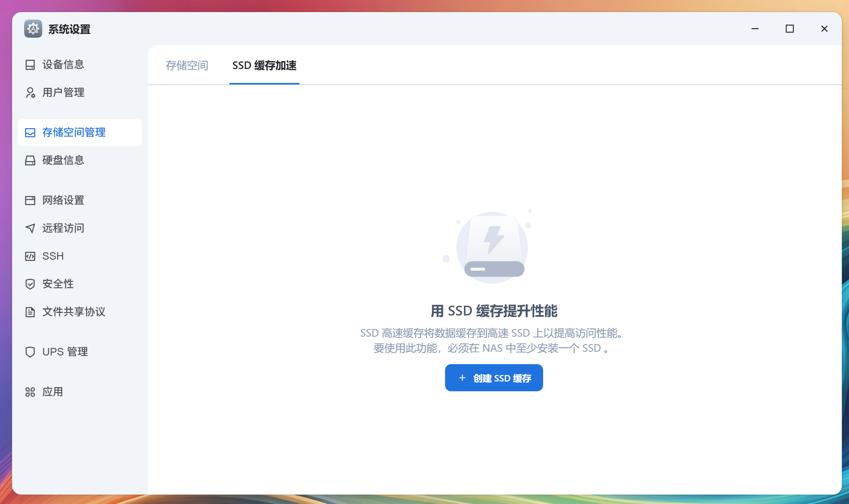849x504 pixels.
Task: Click the 远程访问 remote access arrow icon
Action: pyautogui.click(x=30, y=228)
